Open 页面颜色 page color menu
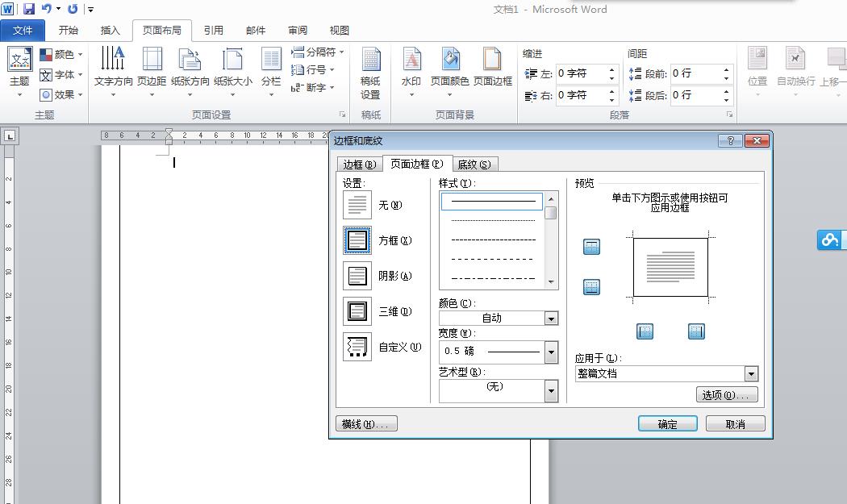 (449, 72)
